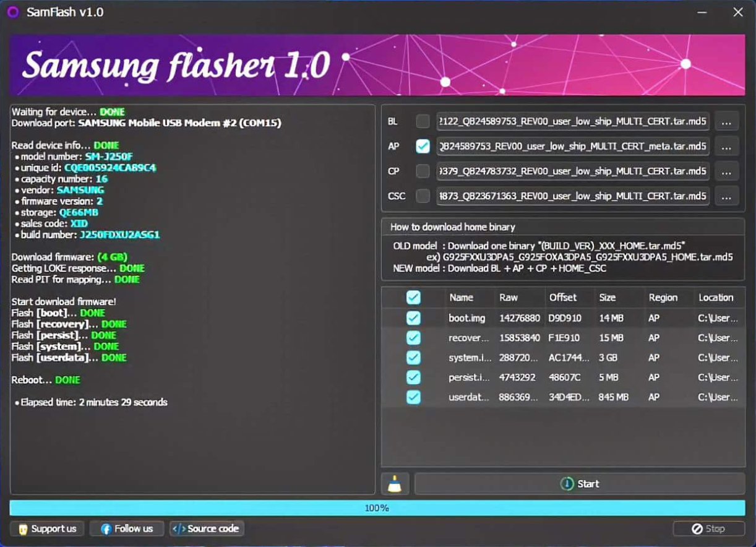
Task: Click the BL file path field
Action: coord(573,122)
